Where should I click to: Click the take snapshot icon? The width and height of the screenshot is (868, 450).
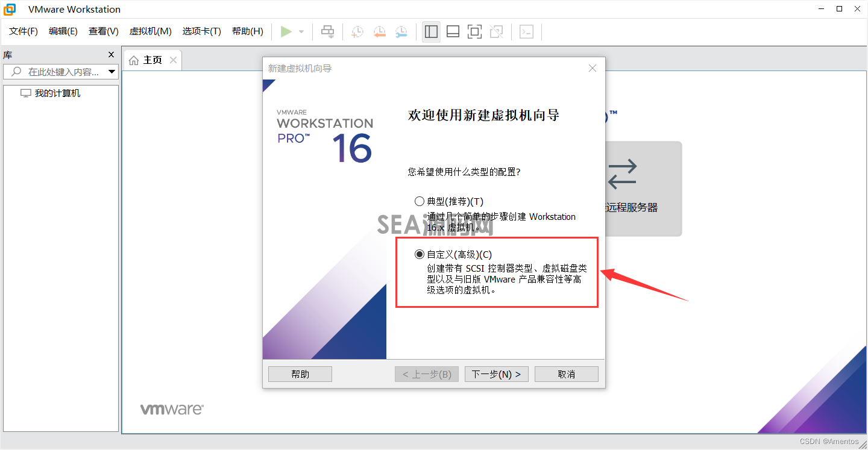(357, 31)
